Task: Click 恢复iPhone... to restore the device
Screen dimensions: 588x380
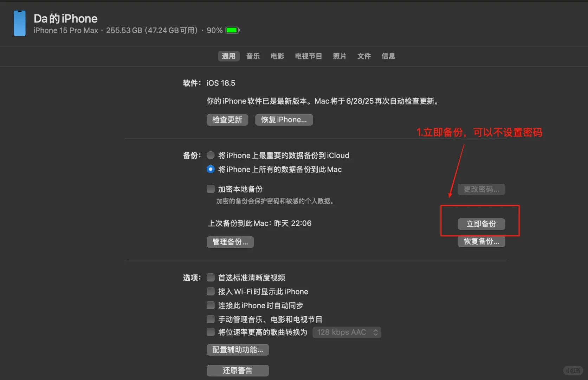Action: [x=284, y=120]
